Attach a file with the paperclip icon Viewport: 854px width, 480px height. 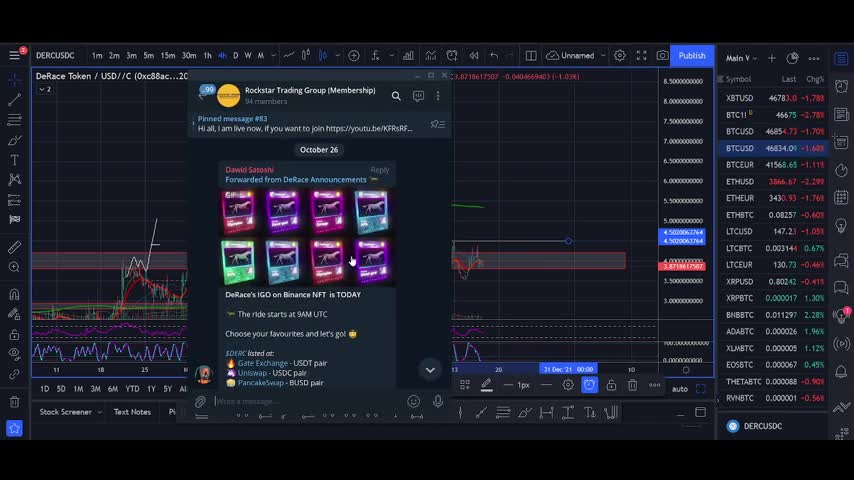click(x=200, y=402)
